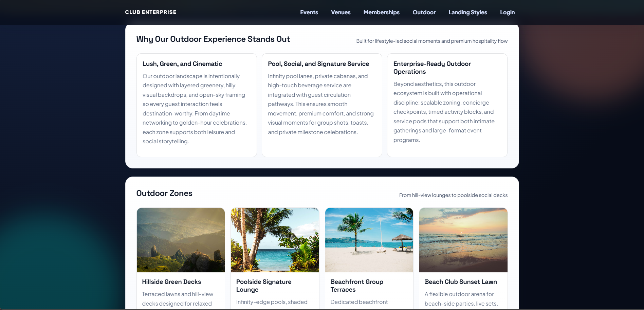The height and width of the screenshot is (310, 644).
Task: Select the Pool, Social, and Signature Service card
Action: tap(322, 105)
